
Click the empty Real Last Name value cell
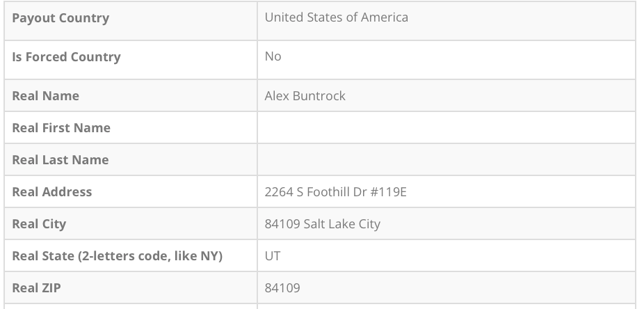[x=446, y=160]
